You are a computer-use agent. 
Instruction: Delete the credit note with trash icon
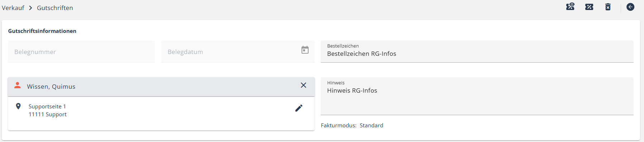608,7
